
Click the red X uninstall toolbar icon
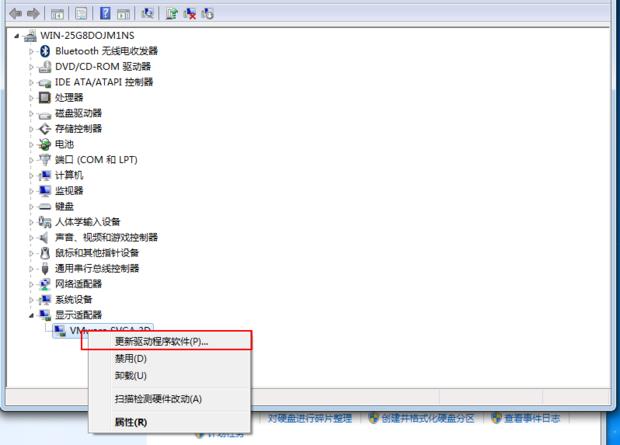(189, 14)
